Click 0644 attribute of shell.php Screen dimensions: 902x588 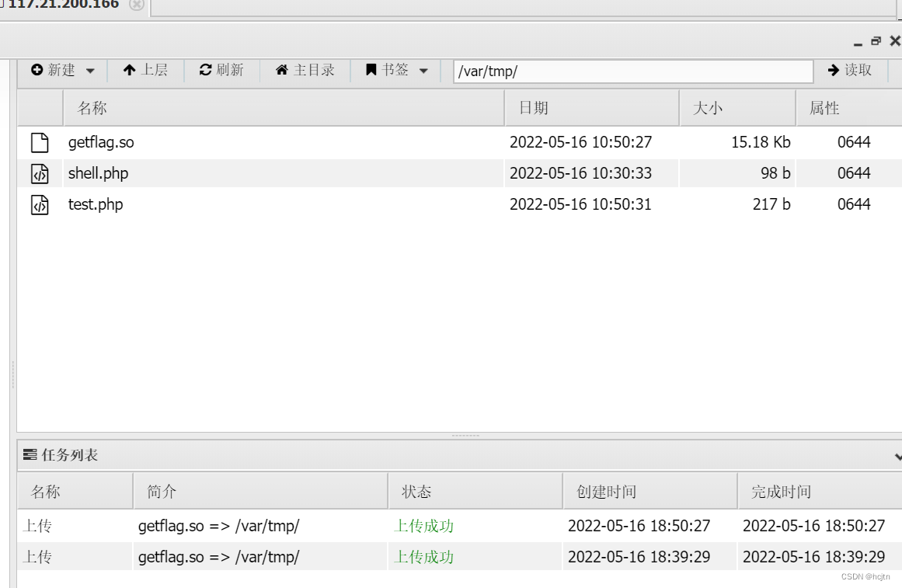(x=854, y=173)
